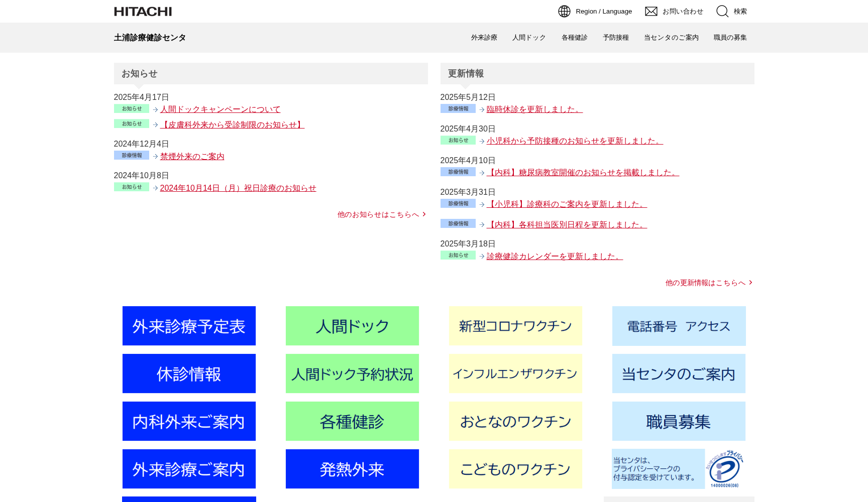Image resolution: width=868 pixels, height=502 pixels.
Task: Click the arrow beside 禁煙外来のご案内
Action: tap(154, 156)
